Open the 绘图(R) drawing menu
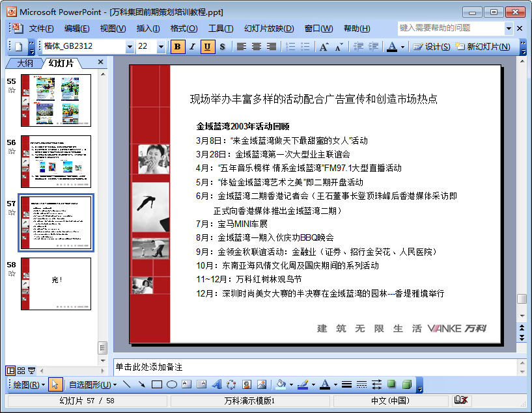 (x=29, y=384)
